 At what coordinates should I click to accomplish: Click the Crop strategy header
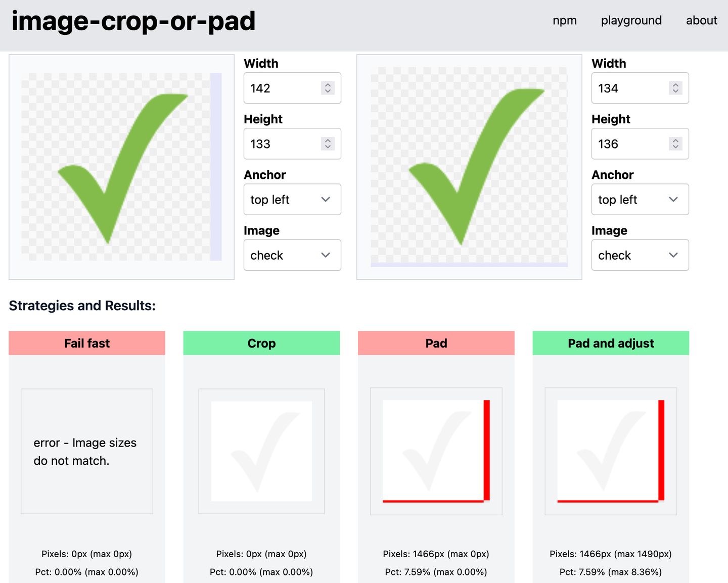click(x=261, y=343)
